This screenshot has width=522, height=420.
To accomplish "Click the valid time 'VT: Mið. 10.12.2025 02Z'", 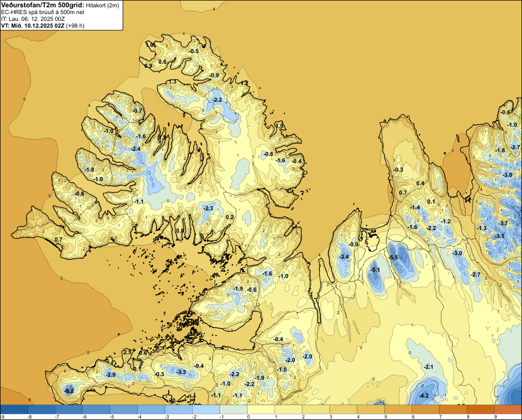I will 33,25.
